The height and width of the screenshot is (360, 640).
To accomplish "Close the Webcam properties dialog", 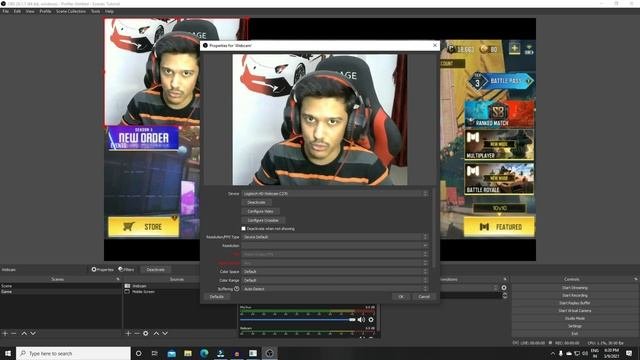I will tap(435, 45).
